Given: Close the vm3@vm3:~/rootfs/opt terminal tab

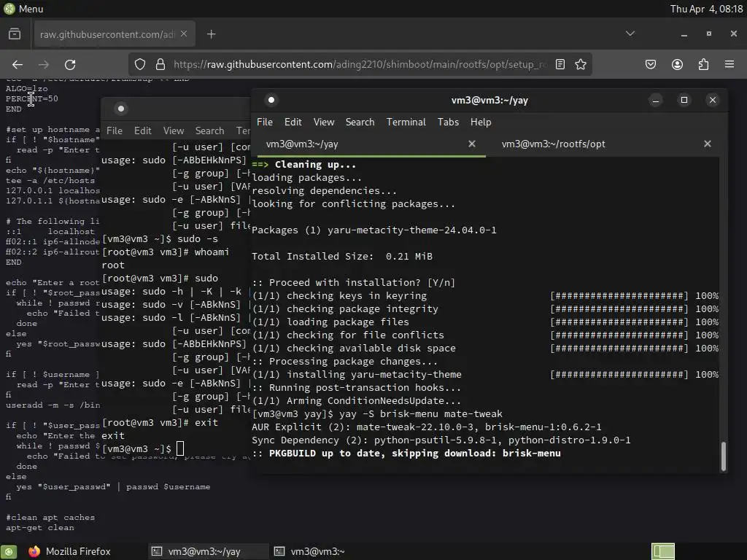Looking at the screenshot, I should [x=708, y=144].
